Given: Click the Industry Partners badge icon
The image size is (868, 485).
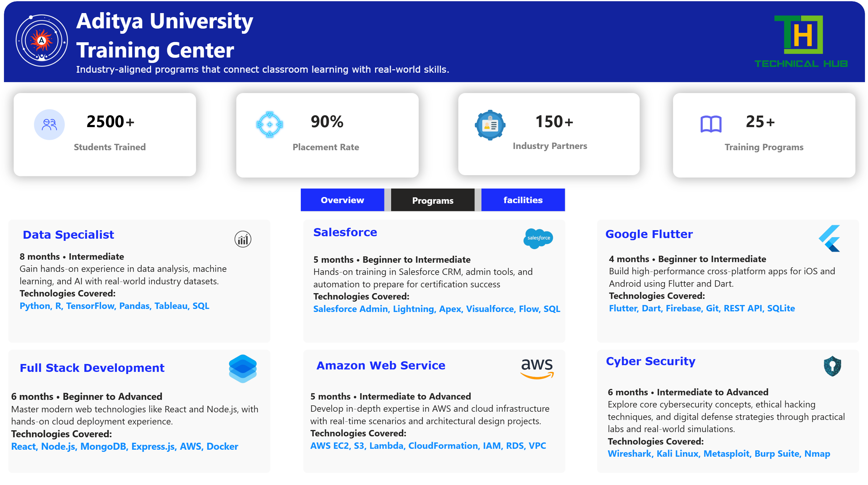Looking at the screenshot, I should pos(490,125).
